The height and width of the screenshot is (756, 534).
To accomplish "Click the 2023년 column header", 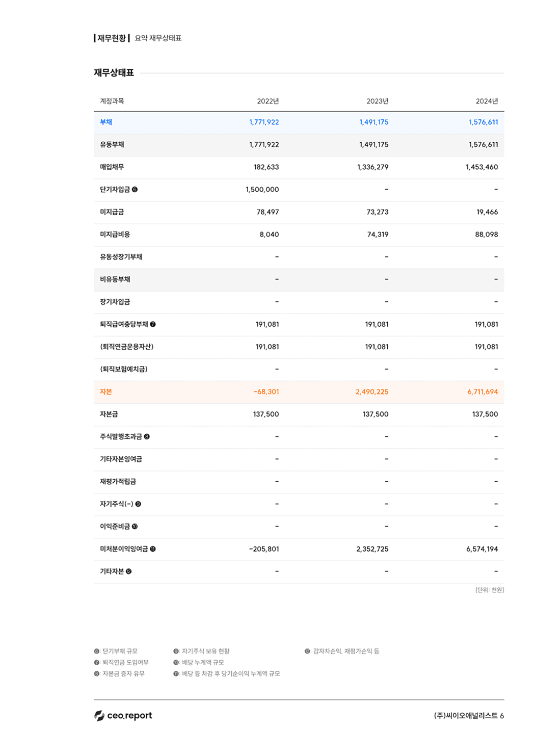I will pos(376,100).
